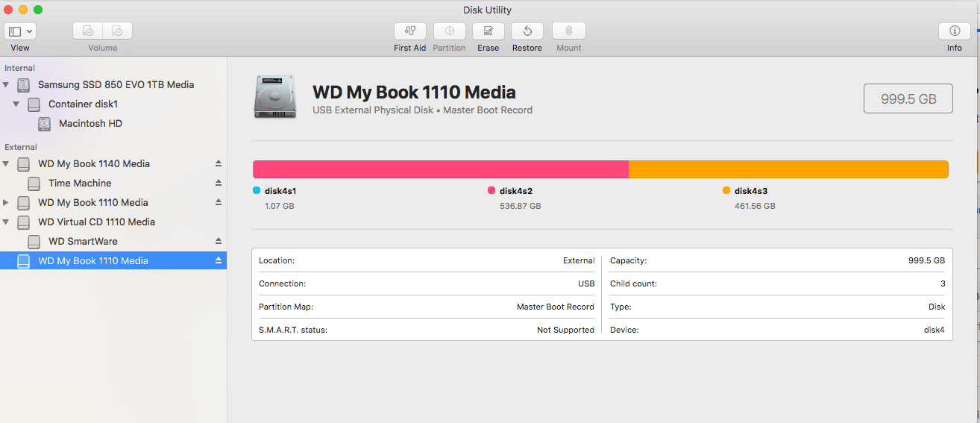Viewport: 980px width, 423px height.
Task: Open the View sidebar dropdown
Action: point(20,31)
